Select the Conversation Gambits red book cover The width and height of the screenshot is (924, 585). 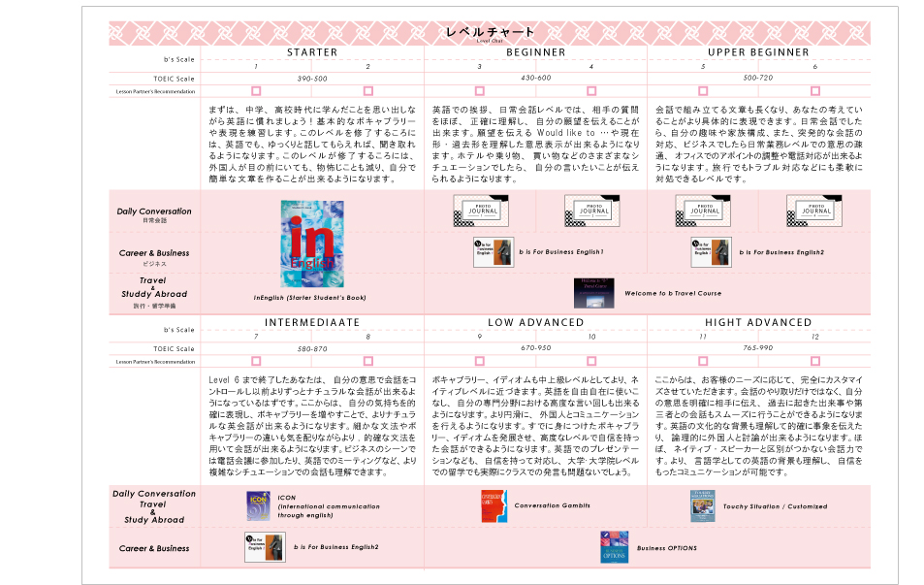tap(494, 506)
